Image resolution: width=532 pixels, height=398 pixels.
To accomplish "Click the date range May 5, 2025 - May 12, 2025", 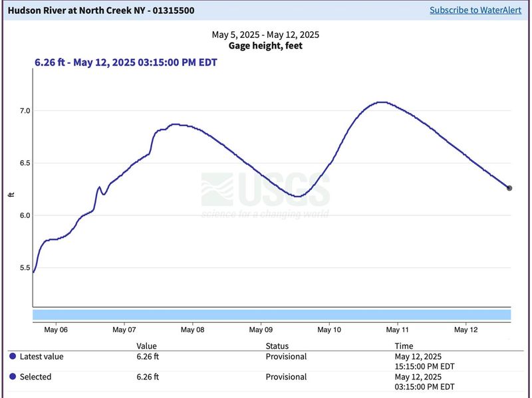I will click(265, 35).
